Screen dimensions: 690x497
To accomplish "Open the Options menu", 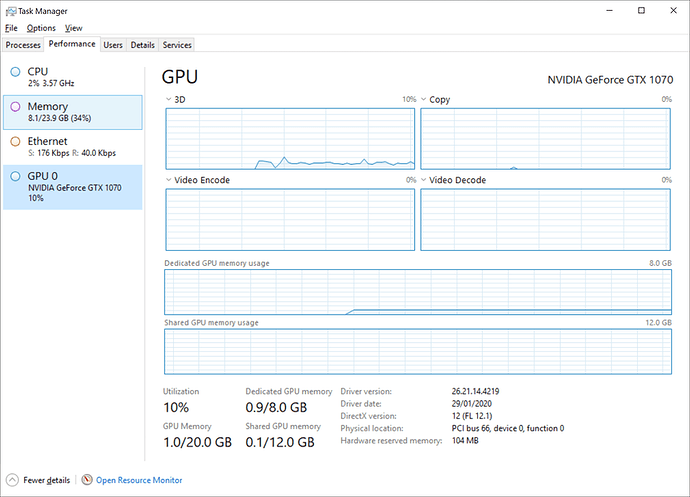I will tap(41, 28).
